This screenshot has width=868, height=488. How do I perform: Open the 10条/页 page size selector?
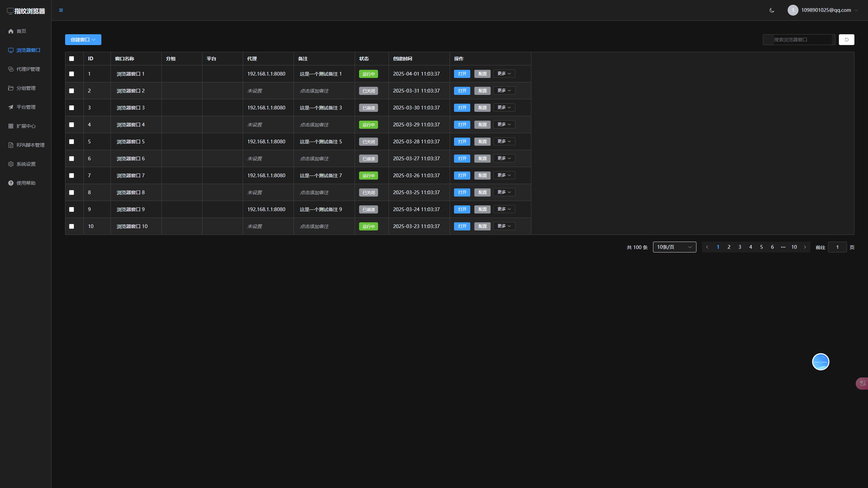pyautogui.click(x=674, y=247)
